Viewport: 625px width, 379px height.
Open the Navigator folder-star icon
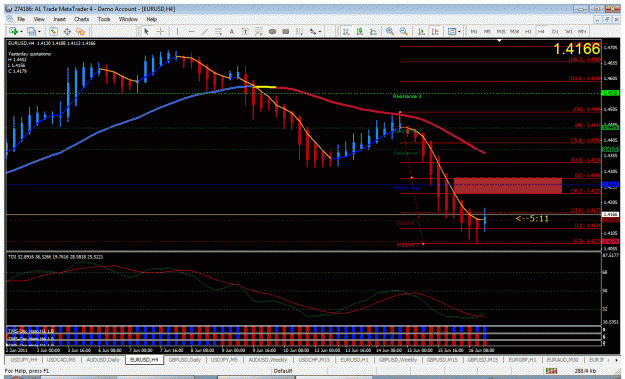(x=81, y=31)
